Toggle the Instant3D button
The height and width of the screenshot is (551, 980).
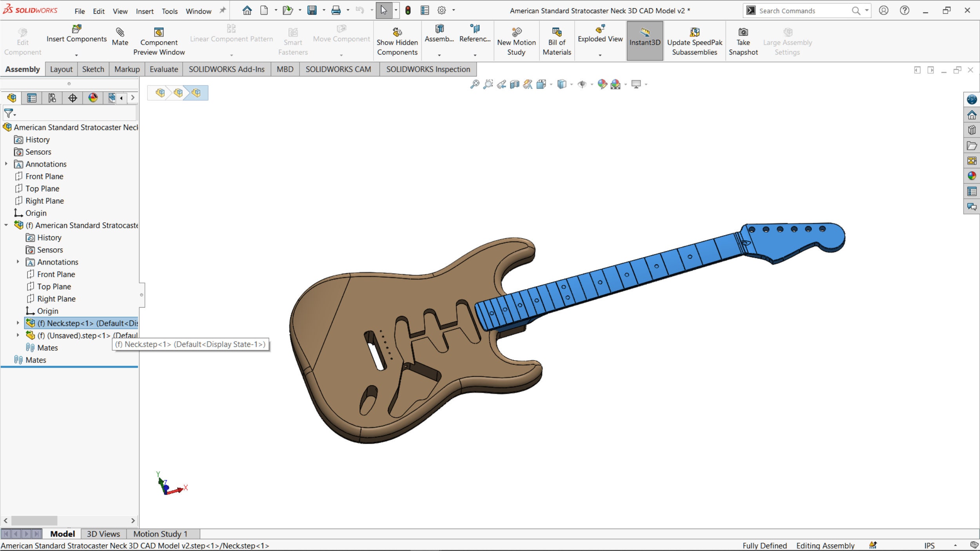tap(645, 41)
